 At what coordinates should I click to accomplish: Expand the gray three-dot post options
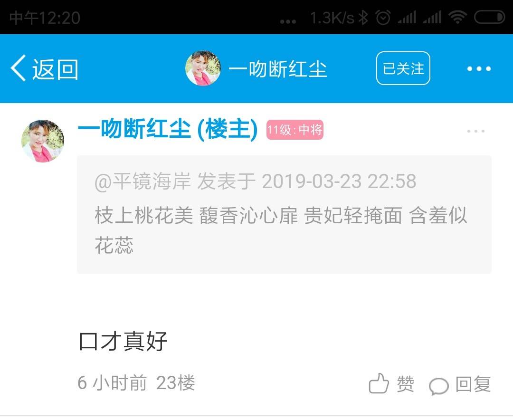click(476, 131)
